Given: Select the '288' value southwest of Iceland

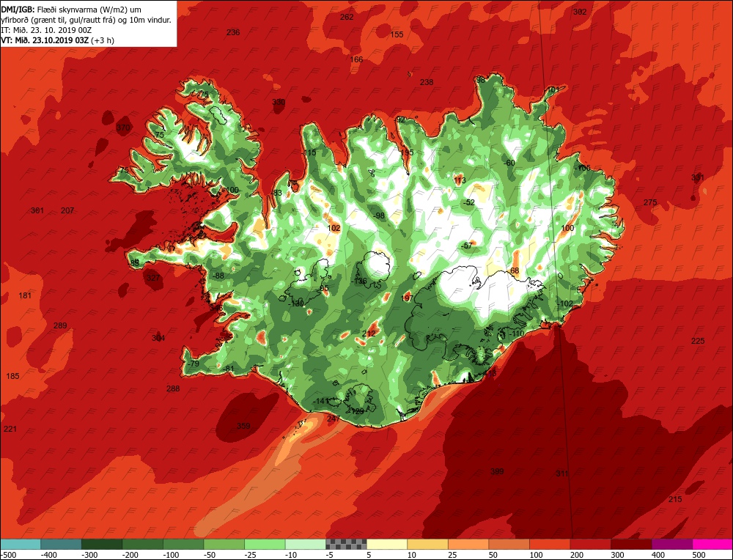Looking at the screenshot, I should pyautogui.click(x=173, y=388).
